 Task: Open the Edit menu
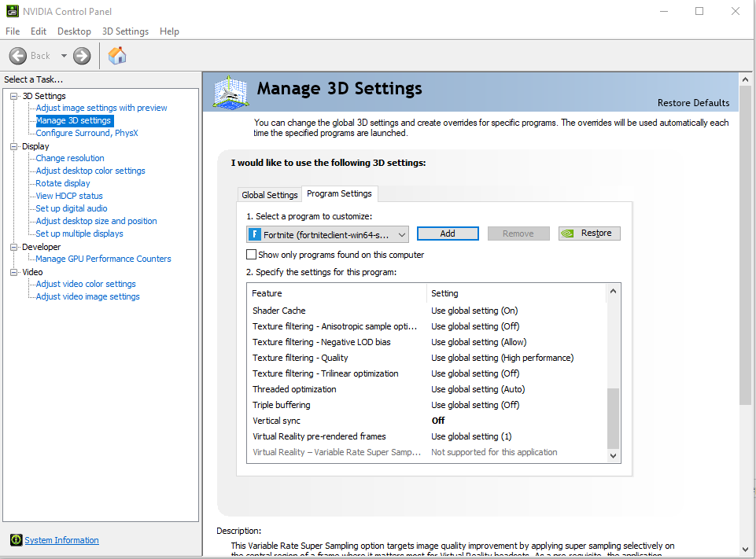[x=38, y=31]
